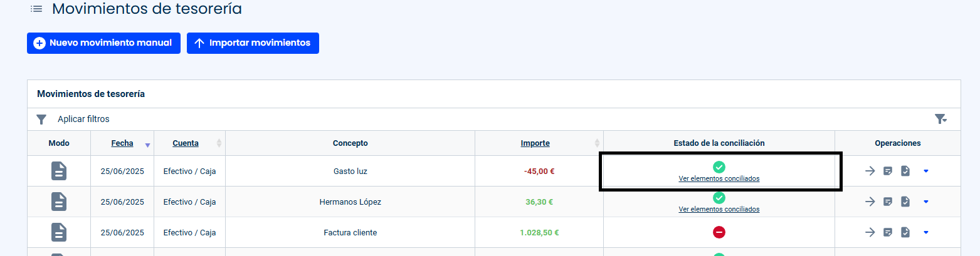
Task: Click Importar movimientos button
Action: [x=253, y=43]
